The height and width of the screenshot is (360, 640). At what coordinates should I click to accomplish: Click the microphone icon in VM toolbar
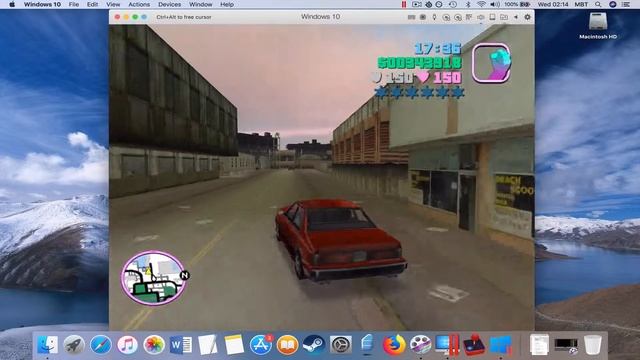coord(434,17)
